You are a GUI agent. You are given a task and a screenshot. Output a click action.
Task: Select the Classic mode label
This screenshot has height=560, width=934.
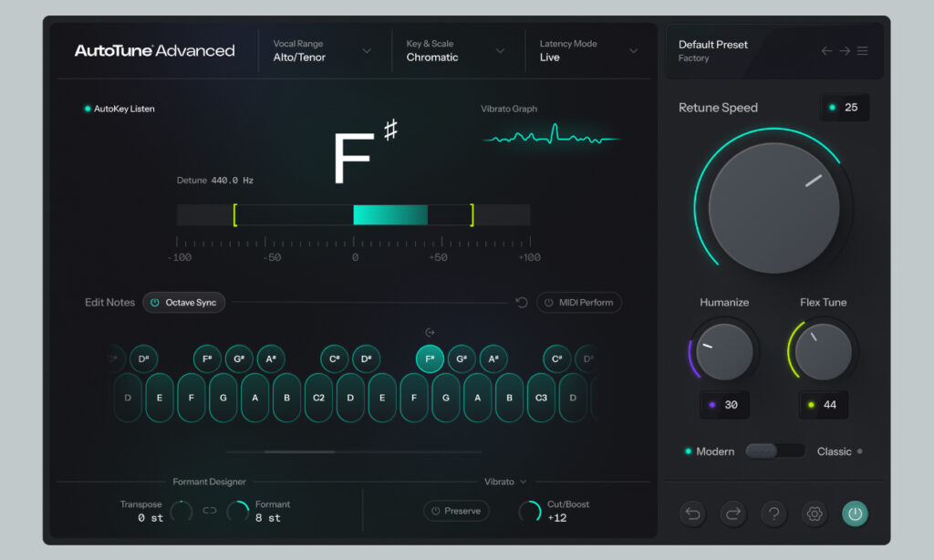pos(834,451)
